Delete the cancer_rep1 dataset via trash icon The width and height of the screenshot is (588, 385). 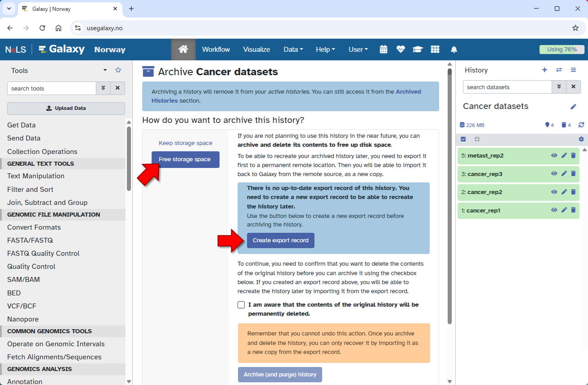tap(573, 210)
